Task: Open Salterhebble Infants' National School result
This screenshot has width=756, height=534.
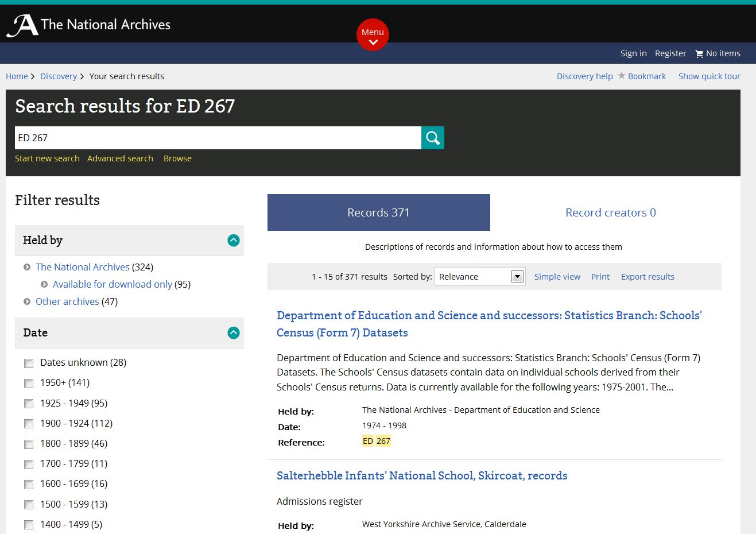Action: (x=422, y=475)
